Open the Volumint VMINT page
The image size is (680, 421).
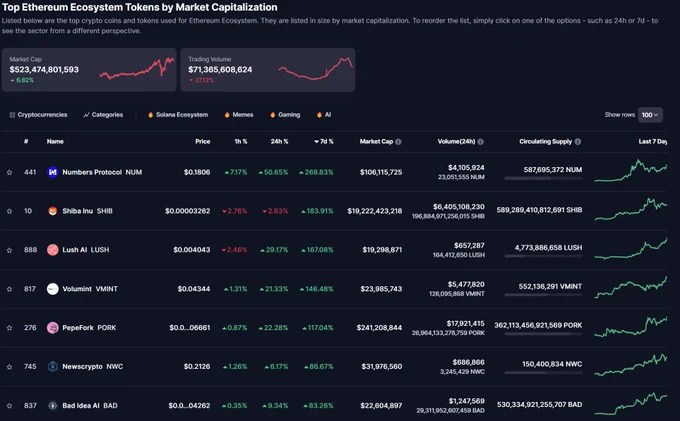click(90, 289)
